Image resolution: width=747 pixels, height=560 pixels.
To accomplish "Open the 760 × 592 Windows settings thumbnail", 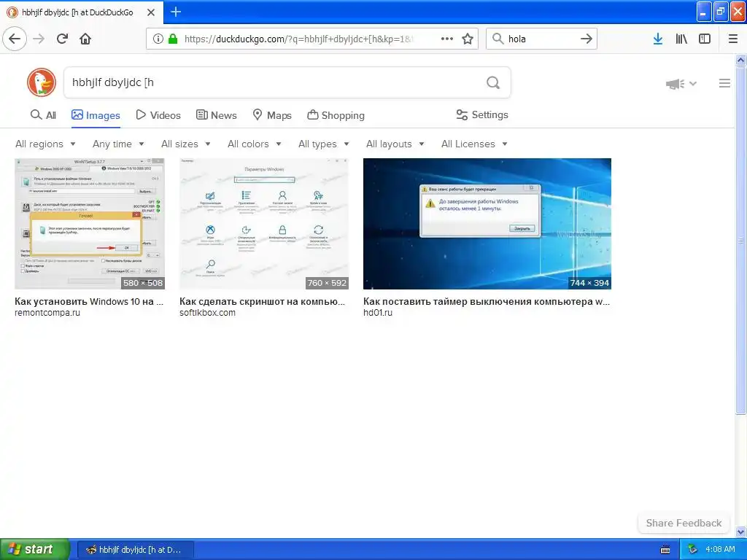I will [264, 224].
